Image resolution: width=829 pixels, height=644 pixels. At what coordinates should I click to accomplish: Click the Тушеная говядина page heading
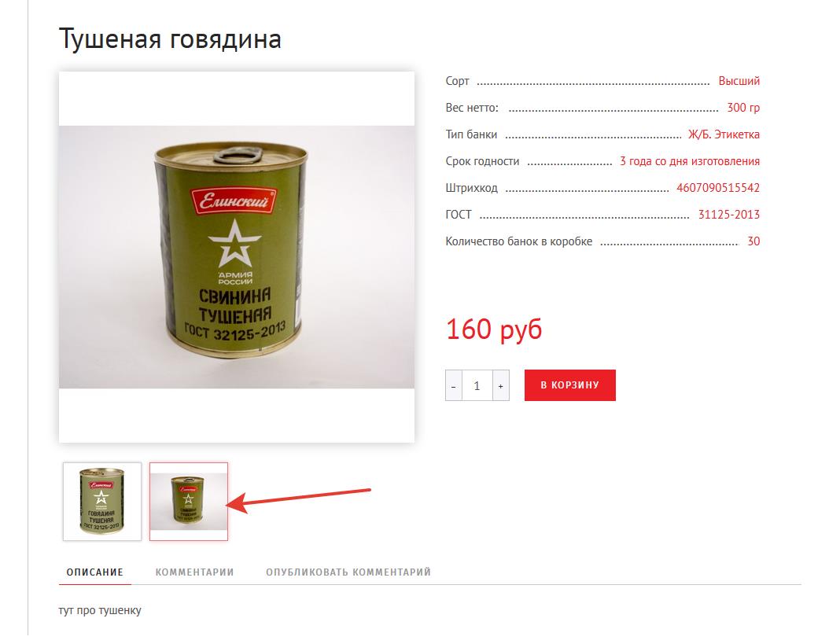170,39
